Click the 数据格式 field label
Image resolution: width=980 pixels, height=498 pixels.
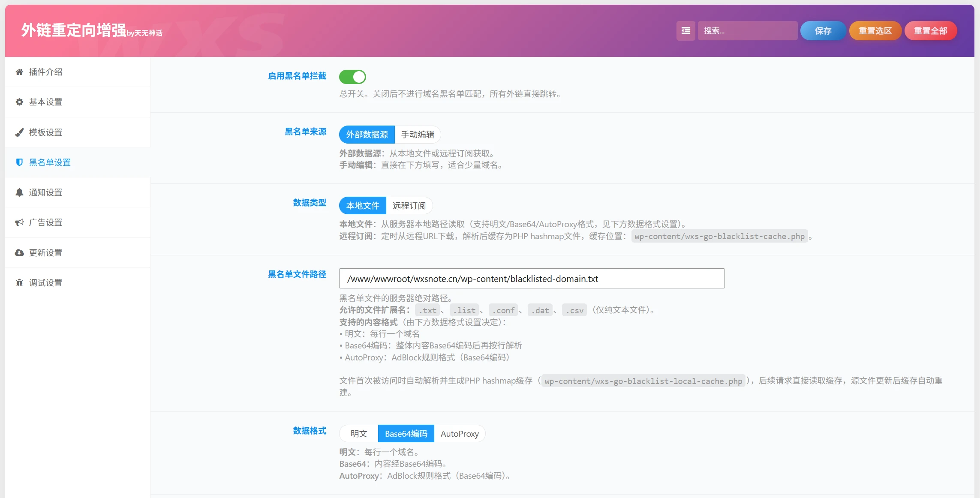(310, 431)
